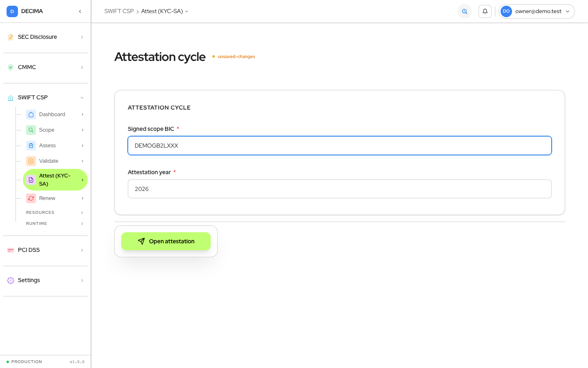
Task: Click the Signed scope BIC label
Action: click(x=151, y=129)
